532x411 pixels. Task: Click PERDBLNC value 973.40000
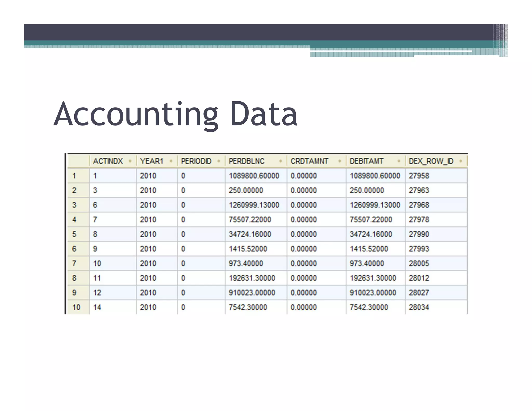246,263
